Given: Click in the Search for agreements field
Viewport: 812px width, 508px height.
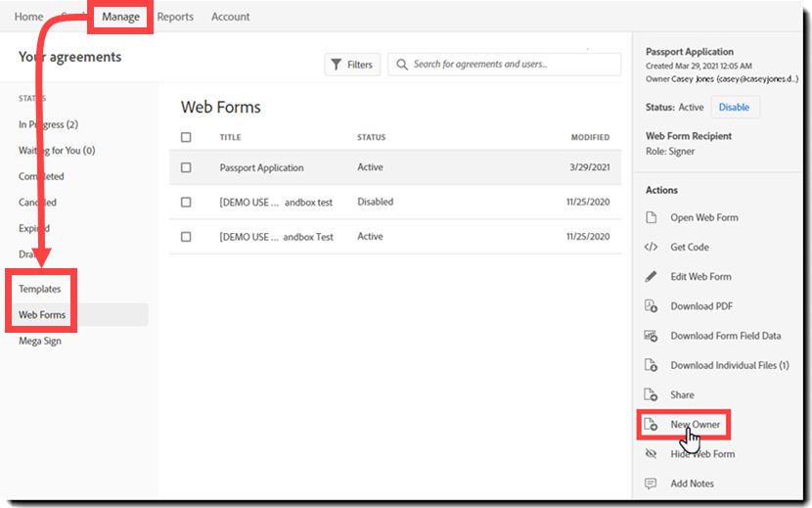Looking at the screenshot, I should click(x=505, y=65).
